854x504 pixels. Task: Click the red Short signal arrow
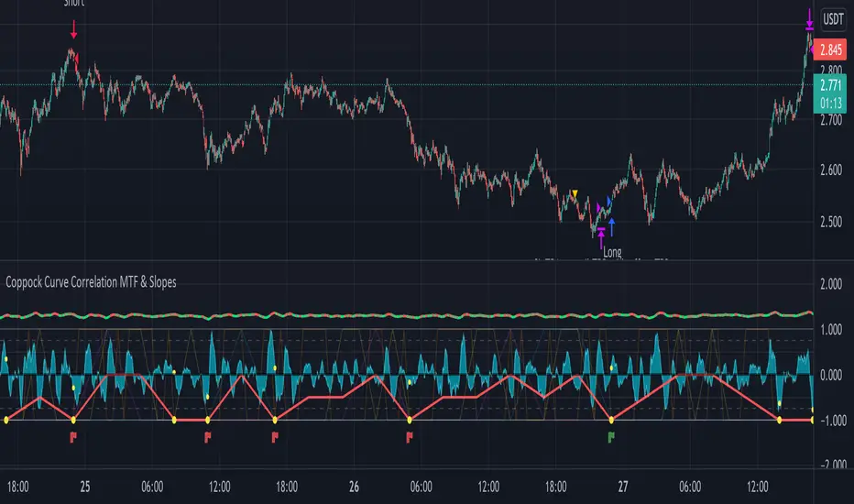point(73,29)
